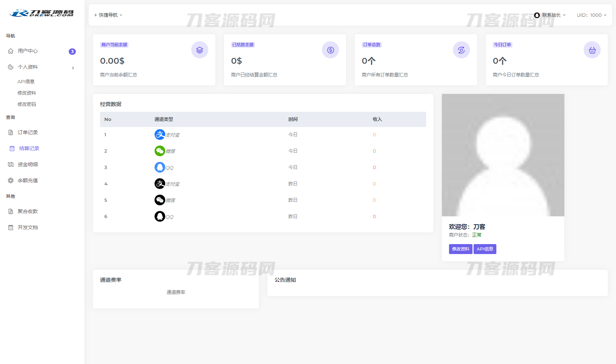Expand the UID: 1000 user menu

(x=591, y=15)
